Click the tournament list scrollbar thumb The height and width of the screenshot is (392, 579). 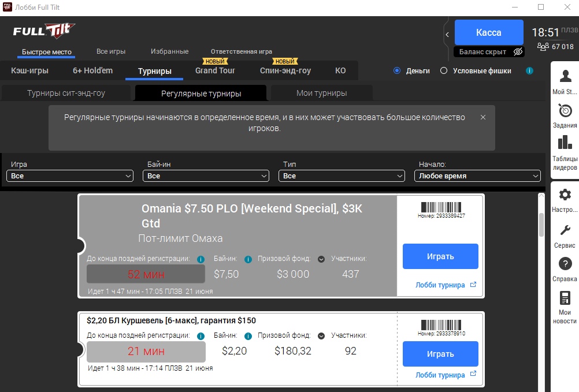[541, 225]
